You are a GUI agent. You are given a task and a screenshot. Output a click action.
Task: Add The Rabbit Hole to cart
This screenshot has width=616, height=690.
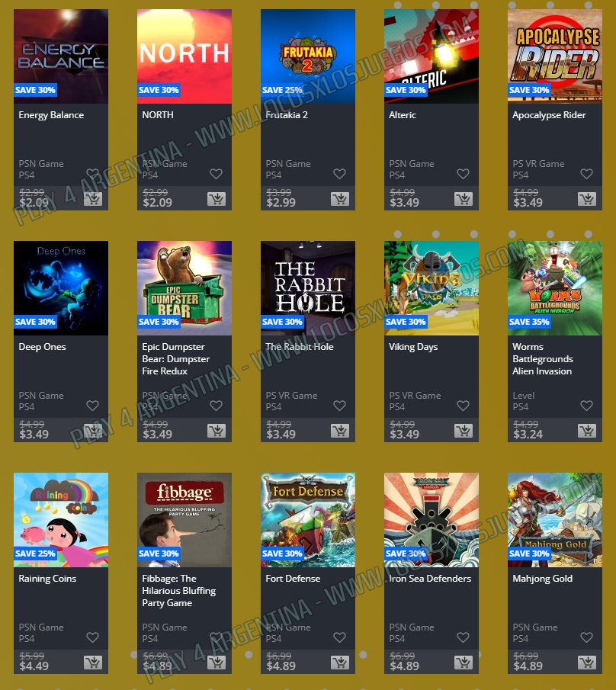pyautogui.click(x=340, y=431)
